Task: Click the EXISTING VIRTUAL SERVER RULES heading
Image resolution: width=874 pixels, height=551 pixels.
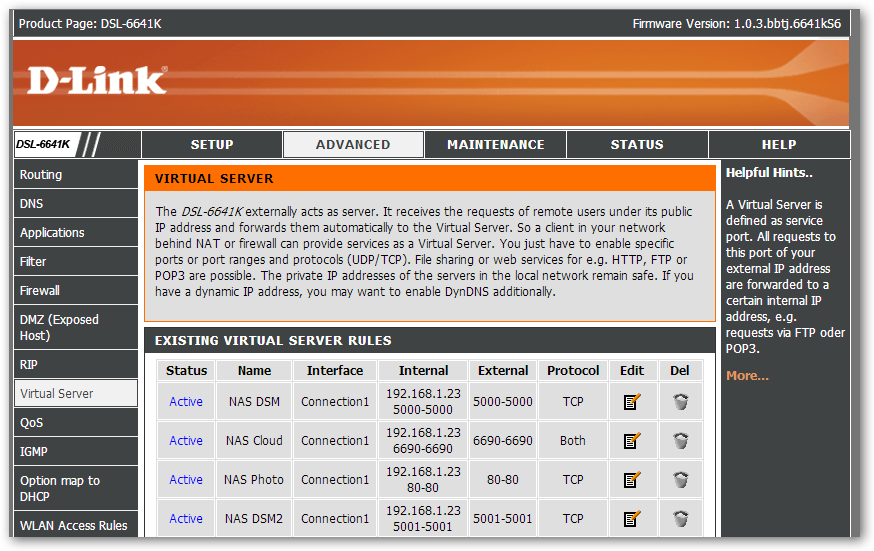Action: pos(273,340)
